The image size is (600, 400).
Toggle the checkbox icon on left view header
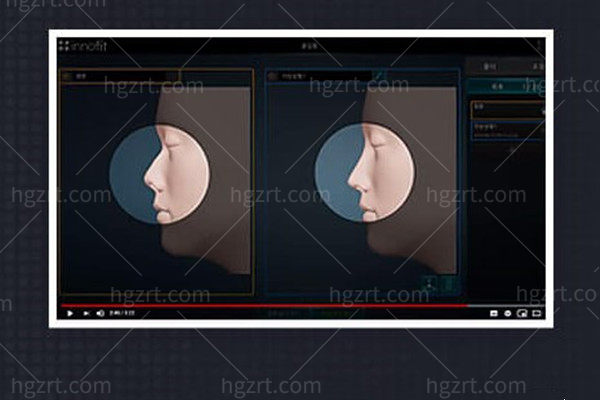(67, 75)
